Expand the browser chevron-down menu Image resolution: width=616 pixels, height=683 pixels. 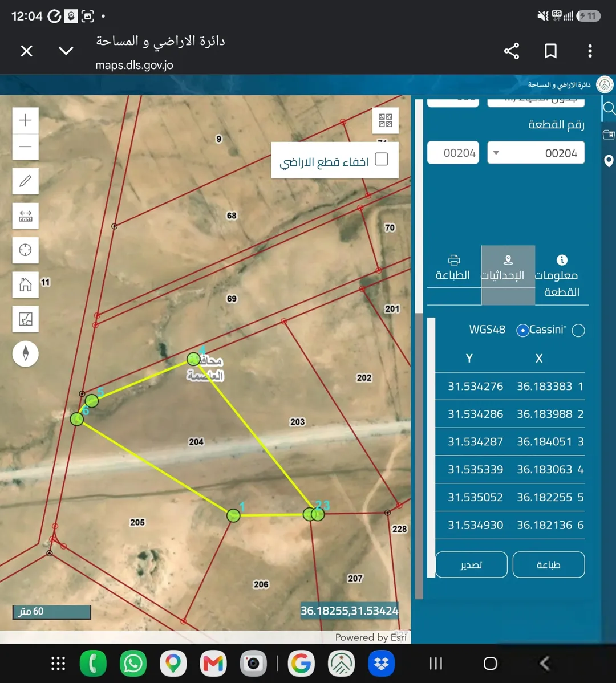coord(66,51)
